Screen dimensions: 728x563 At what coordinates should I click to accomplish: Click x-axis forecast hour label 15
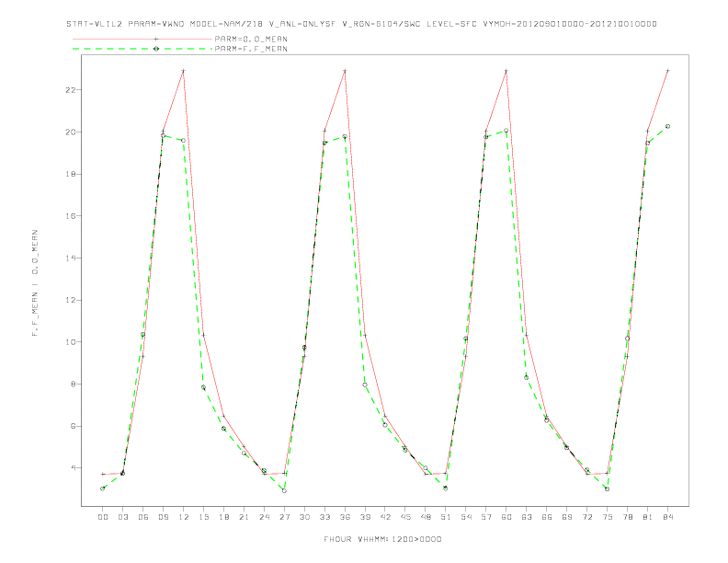pyautogui.click(x=203, y=517)
